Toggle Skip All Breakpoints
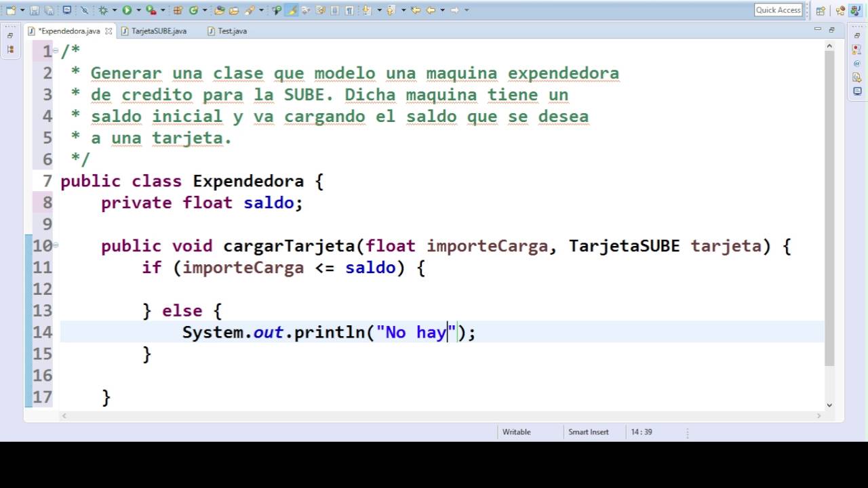 pos(84,10)
